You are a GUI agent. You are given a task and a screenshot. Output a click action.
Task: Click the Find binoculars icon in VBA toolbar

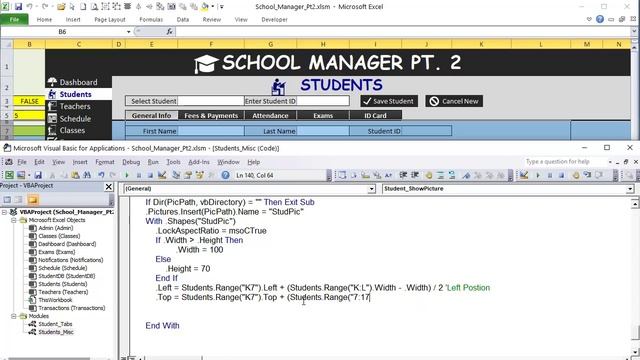click(87, 175)
